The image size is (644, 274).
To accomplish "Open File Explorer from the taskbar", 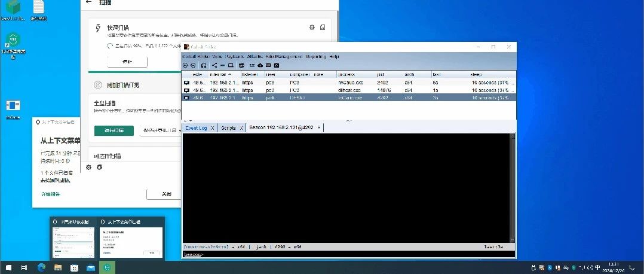I will tap(57, 267).
